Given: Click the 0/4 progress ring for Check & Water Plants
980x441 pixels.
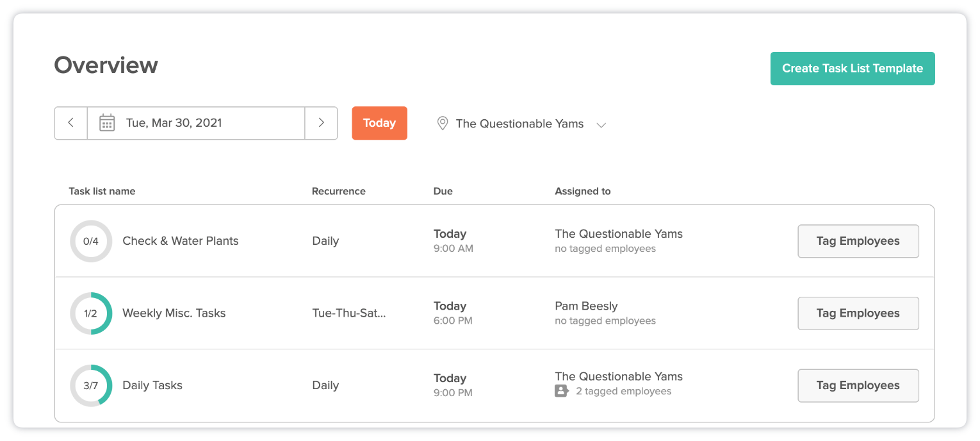Looking at the screenshot, I should point(91,241).
